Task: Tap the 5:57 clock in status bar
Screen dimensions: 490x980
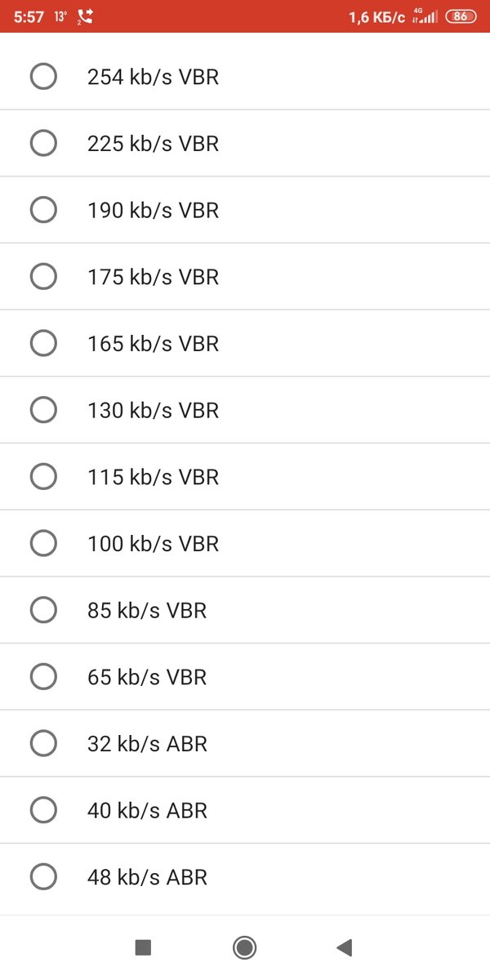Action: [29, 16]
